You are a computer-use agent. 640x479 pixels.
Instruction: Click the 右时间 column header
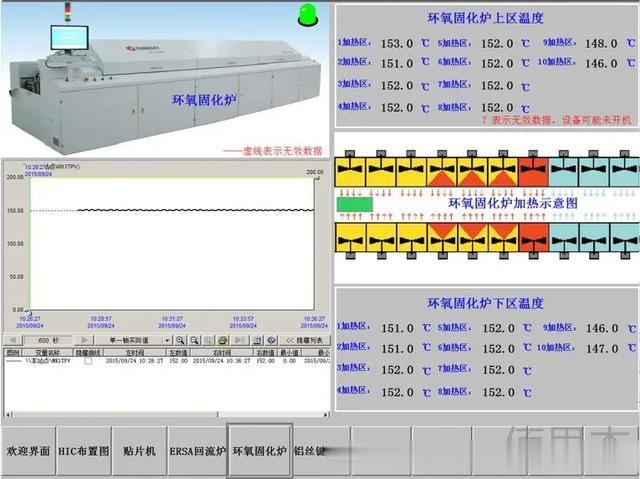coord(222,352)
